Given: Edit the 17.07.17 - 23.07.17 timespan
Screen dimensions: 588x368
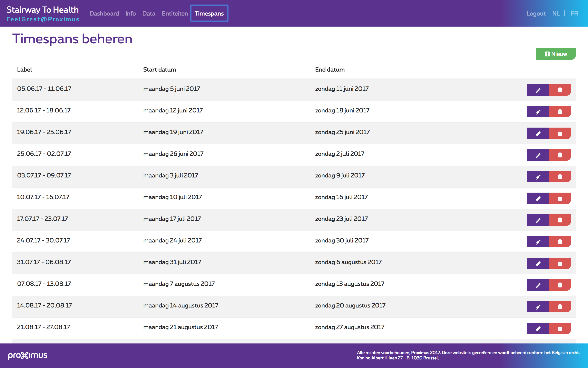Looking at the screenshot, I should [538, 220].
